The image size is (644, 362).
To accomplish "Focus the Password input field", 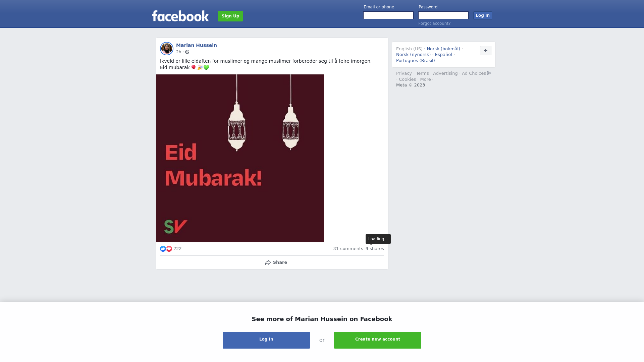I will 443,15.
